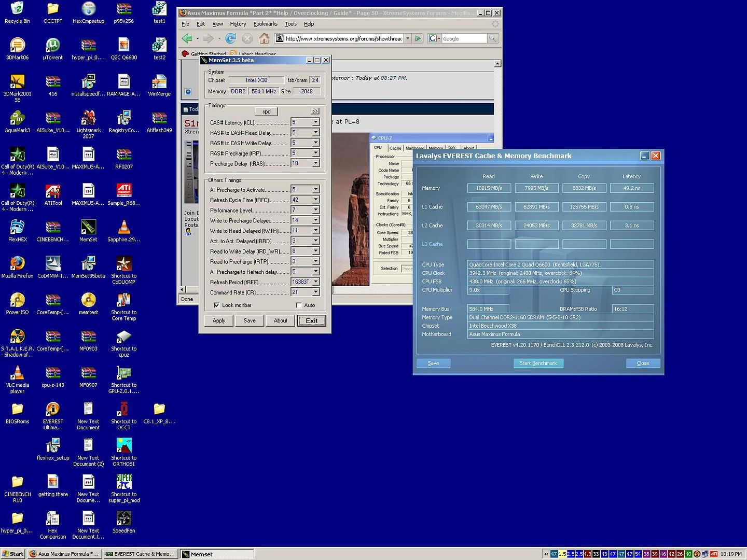
Task: Click the Memset taskbar button
Action: [217, 554]
